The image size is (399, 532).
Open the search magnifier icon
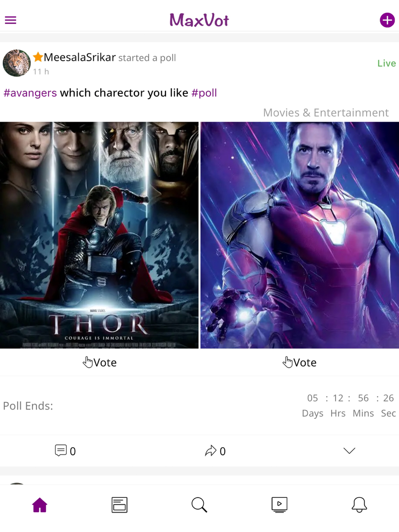(x=199, y=505)
